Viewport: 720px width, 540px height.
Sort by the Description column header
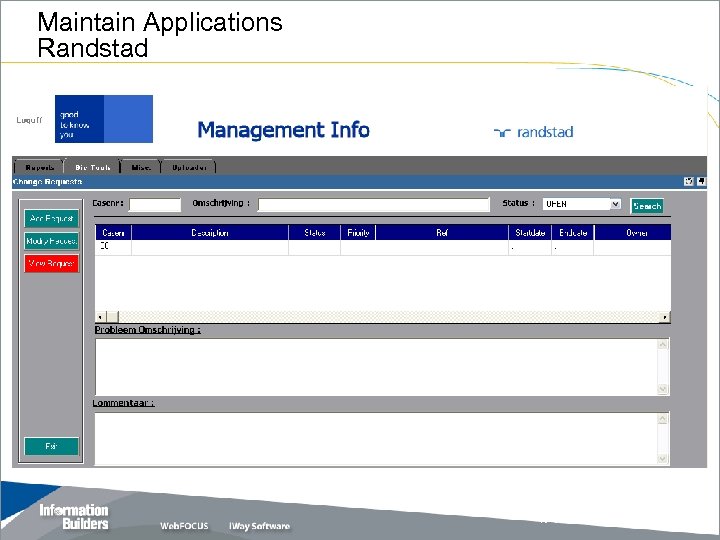coord(210,233)
